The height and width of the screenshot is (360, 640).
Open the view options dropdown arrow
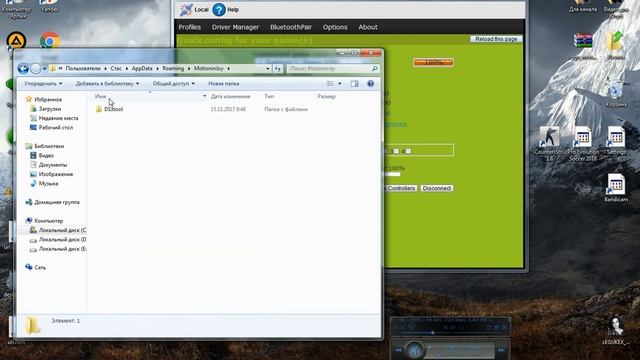pyautogui.click(x=340, y=84)
